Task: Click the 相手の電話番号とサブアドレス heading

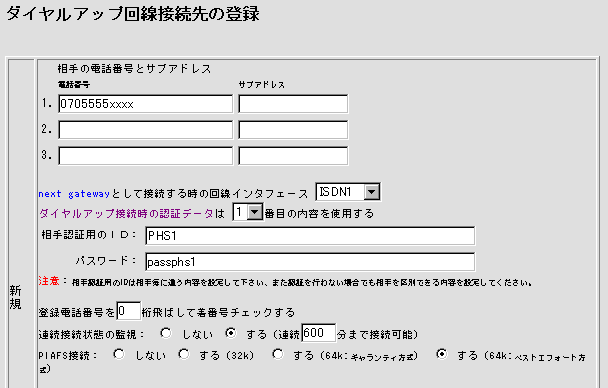Action: [134, 69]
